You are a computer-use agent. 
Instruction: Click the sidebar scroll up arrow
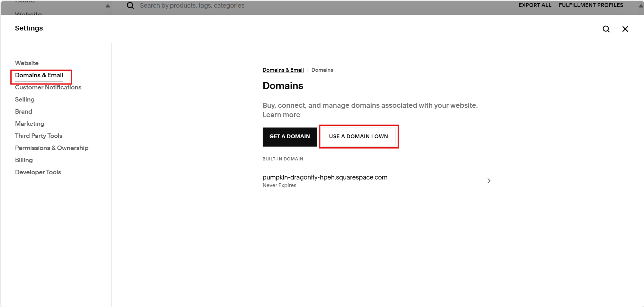coord(108,6)
